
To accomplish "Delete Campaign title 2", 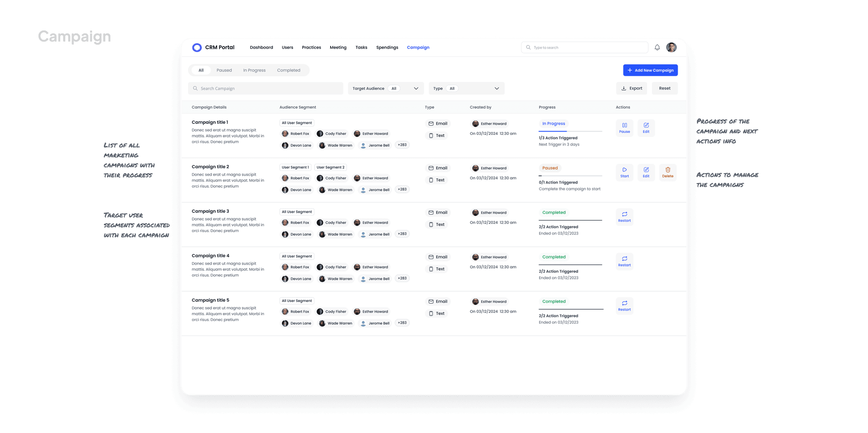I will 668,172.
